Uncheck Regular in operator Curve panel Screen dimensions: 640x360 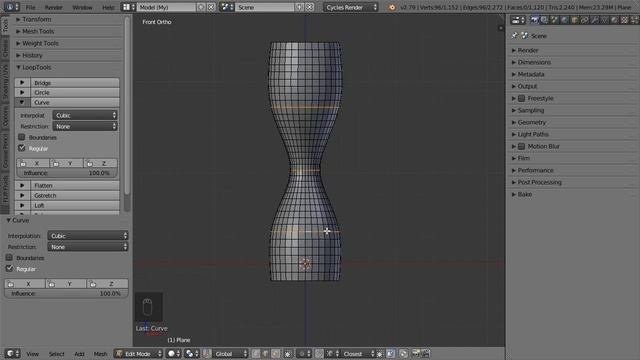(x=9, y=269)
